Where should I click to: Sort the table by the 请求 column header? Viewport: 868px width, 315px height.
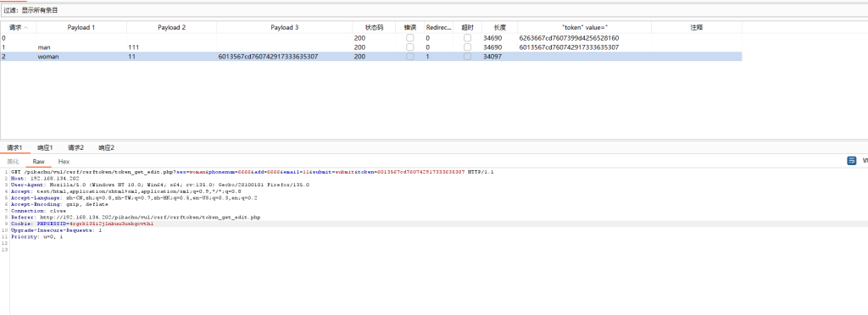pos(19,27)
